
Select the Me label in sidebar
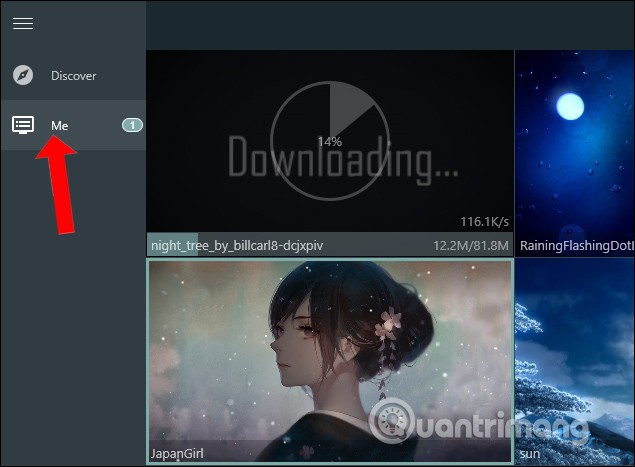[x=59, y=125]
